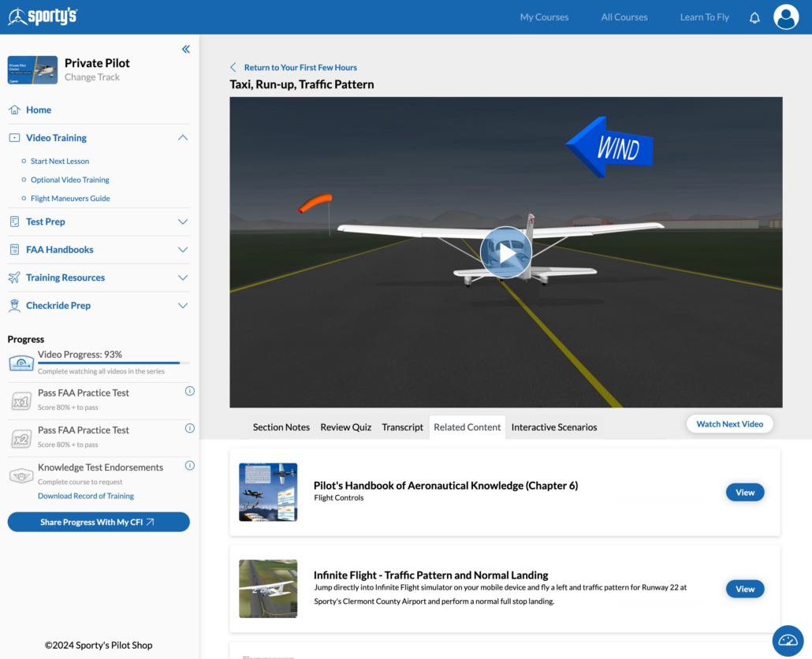Collapse the sidebar using the double-chevron icon
812x659 pixels.
coord(186,49)
